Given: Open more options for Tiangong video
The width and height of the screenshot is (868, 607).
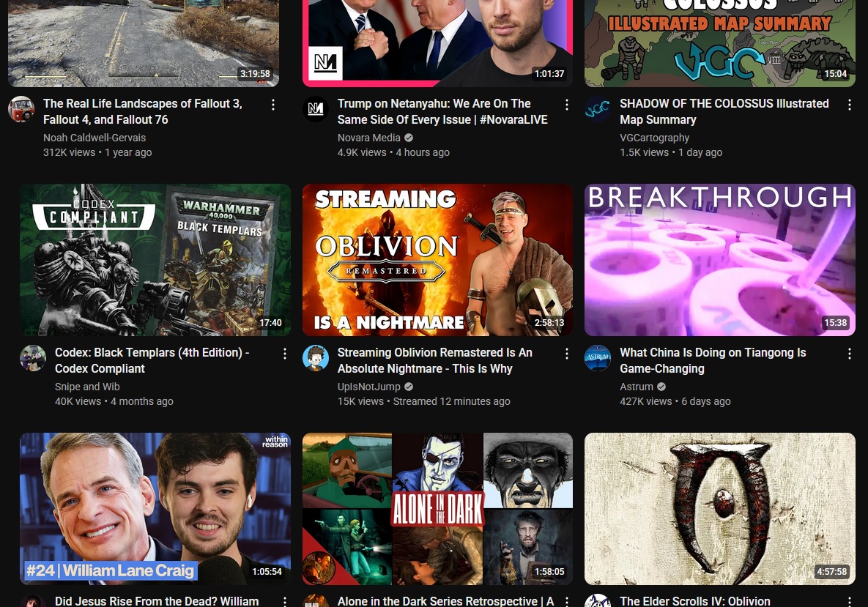Looking at the screenshot, I should pos(849,354).
